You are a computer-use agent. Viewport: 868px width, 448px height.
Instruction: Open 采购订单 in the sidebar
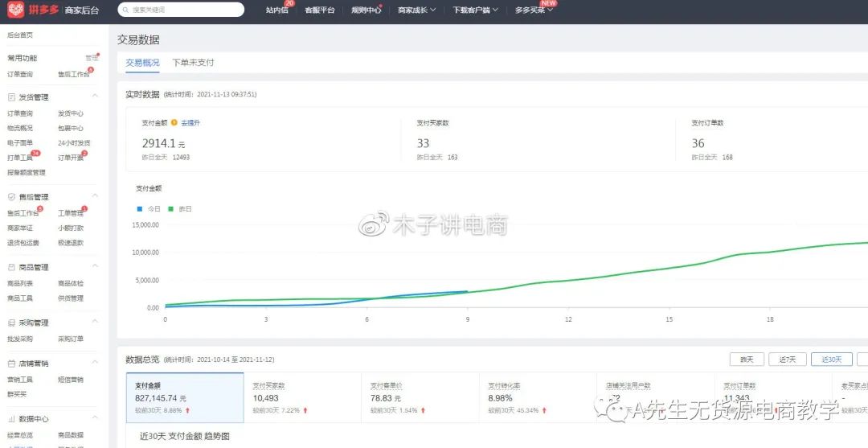coord(71,339)
